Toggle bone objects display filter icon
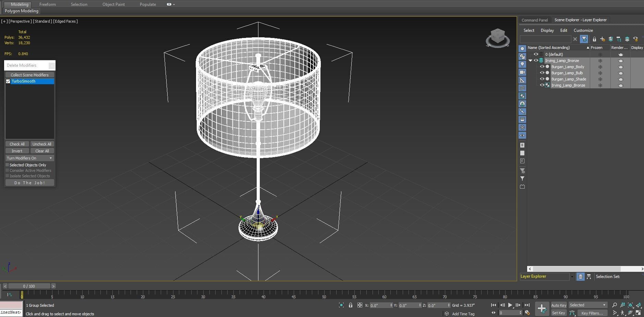 [x=522, y=112]
